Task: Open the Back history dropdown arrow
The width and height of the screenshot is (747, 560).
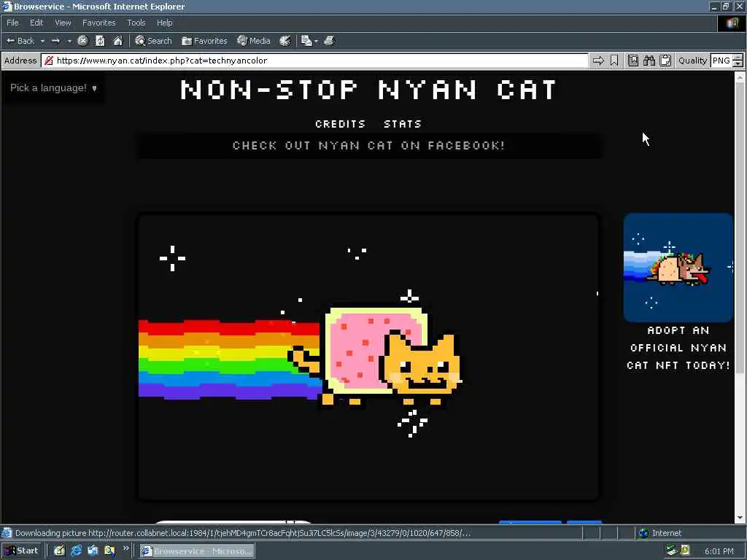Action: coord(42,41)
